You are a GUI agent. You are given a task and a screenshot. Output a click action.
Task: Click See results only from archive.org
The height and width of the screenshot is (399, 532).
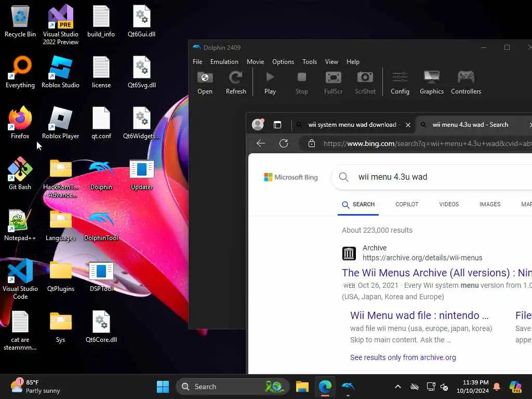point(403,357)
